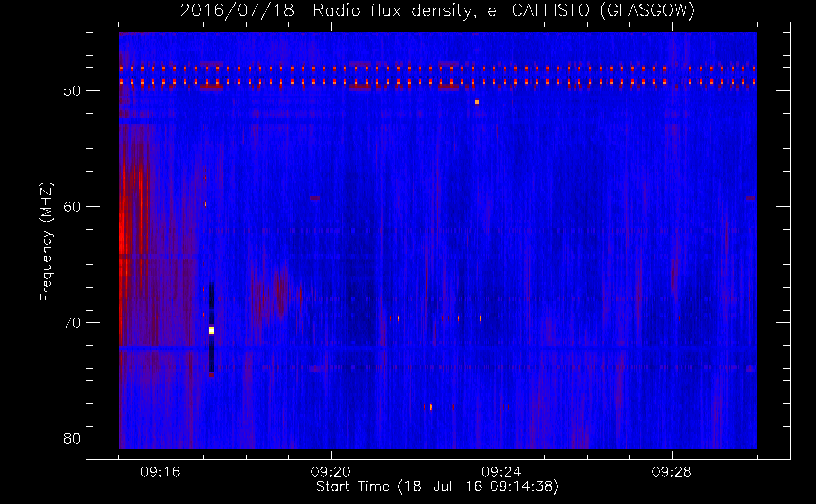816x504 pixels.
Task: Click the orange burst near 77 MHz
Action: tap(431, 407)
